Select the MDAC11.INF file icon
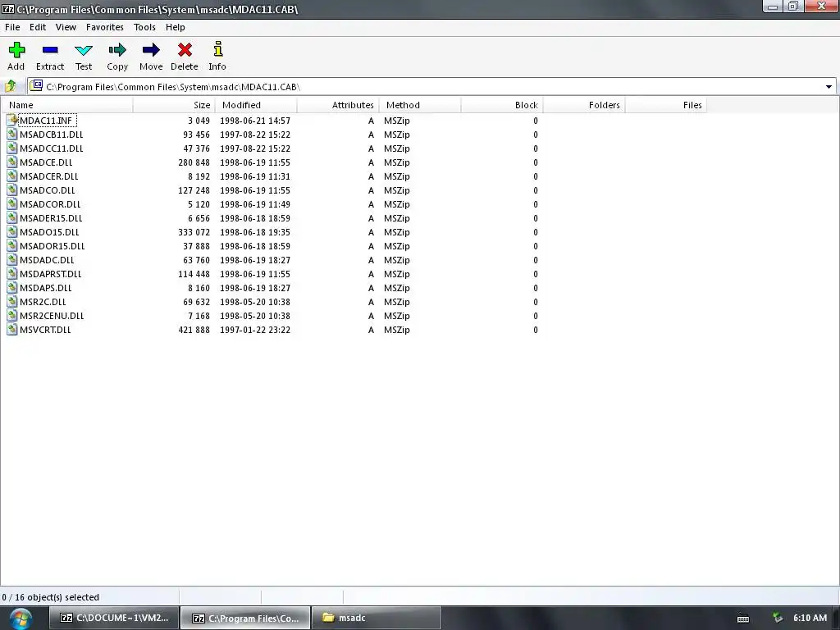840x630 pixels. tap(11, 120)
